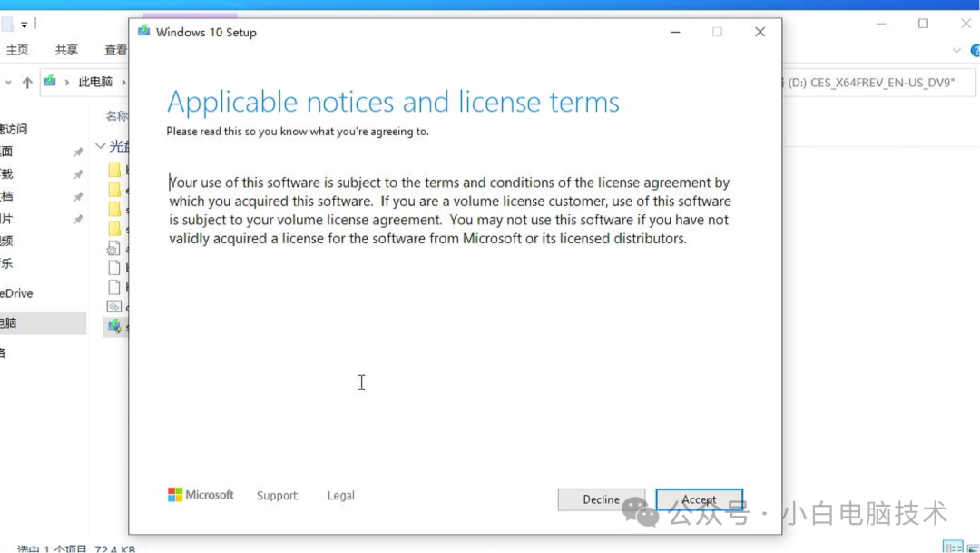Minimize the Windows 10 Setup dialog
This screenshot has width=980, height=553.
(675, 32)
